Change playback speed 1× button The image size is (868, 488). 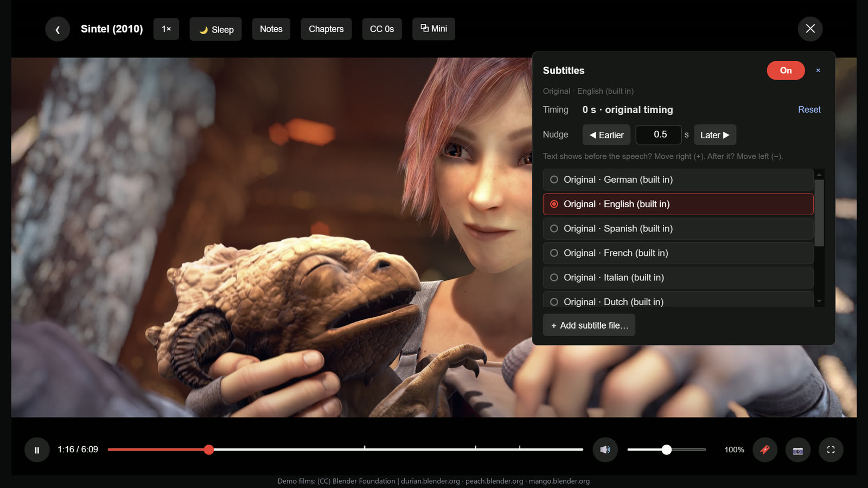(x=167, y=29)
